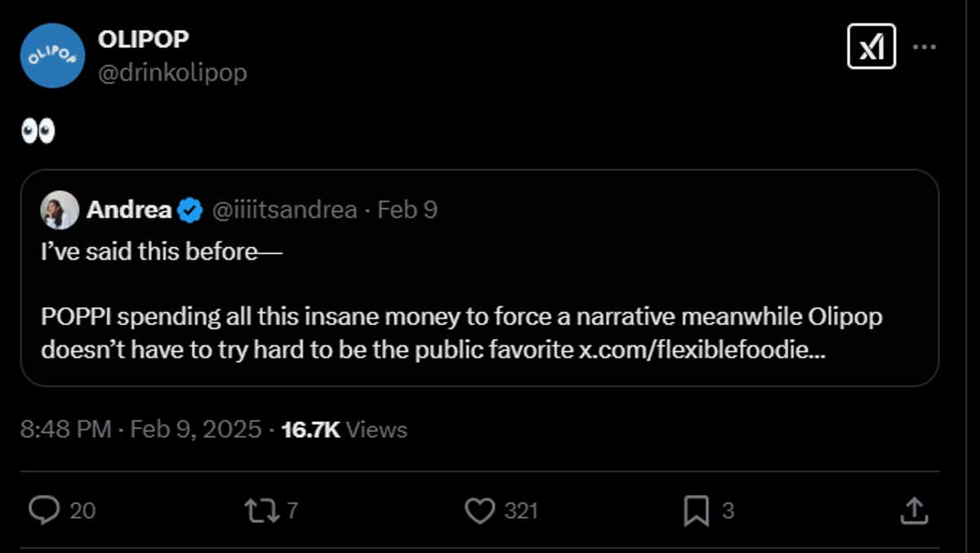980x553 pixels.
Task: Click the reply speech bubble icon
Action: 43,511
